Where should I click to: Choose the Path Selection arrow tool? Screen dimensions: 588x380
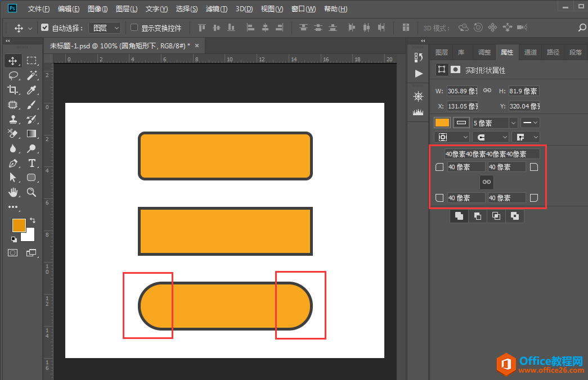point(13,177)
